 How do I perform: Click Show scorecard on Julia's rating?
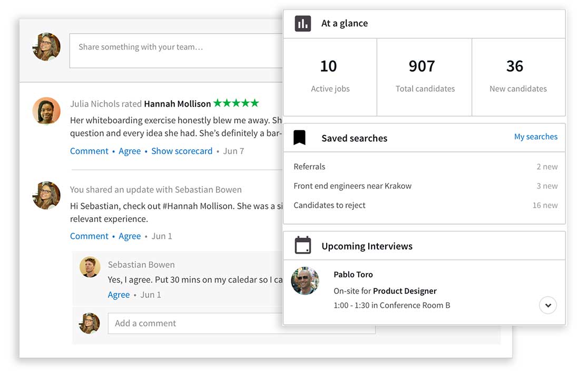pyautogui.click(x=182, y=151)
